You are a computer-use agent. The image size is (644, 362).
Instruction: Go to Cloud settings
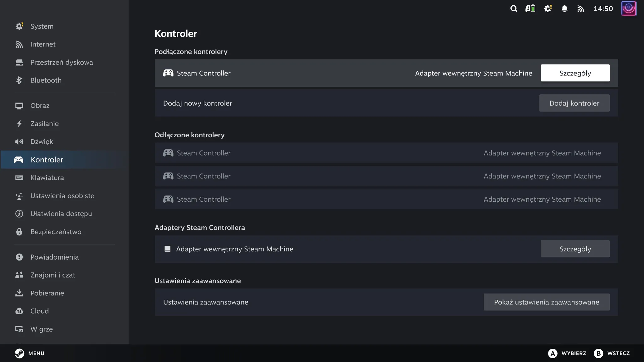64,311
